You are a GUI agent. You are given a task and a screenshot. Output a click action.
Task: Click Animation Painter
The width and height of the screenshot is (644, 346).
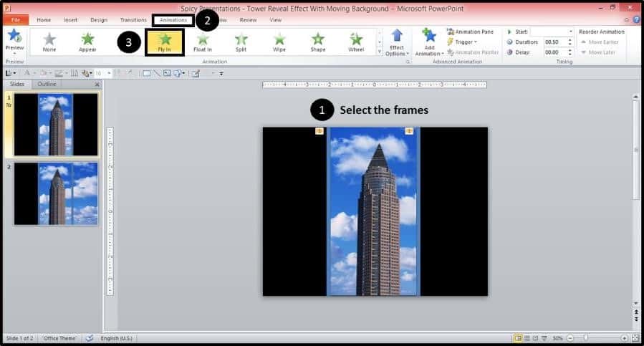coord(473,52)
